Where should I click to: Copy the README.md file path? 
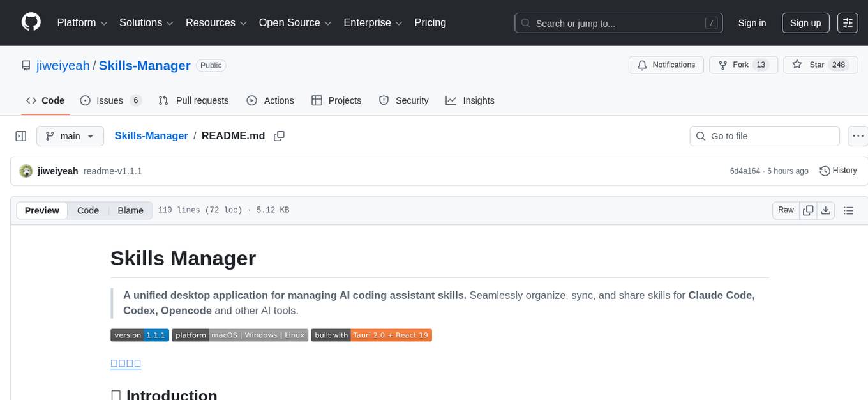point(279,136)
